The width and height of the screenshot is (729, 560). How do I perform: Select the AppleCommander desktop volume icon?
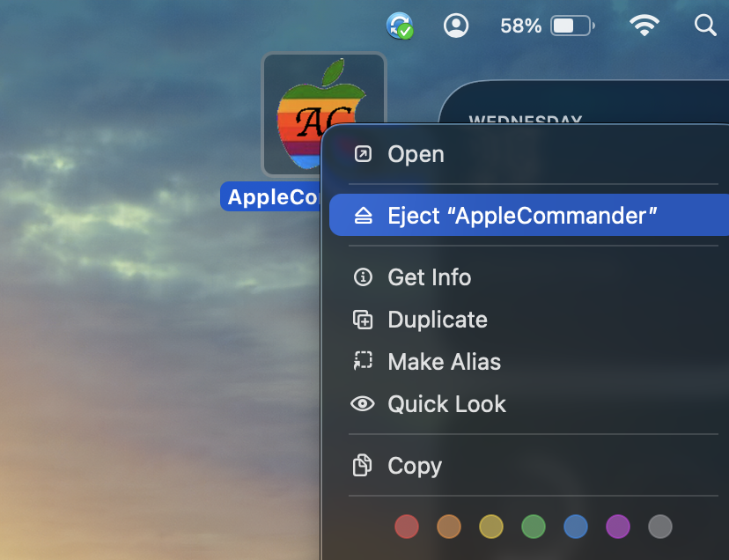[x=324, y=114]
